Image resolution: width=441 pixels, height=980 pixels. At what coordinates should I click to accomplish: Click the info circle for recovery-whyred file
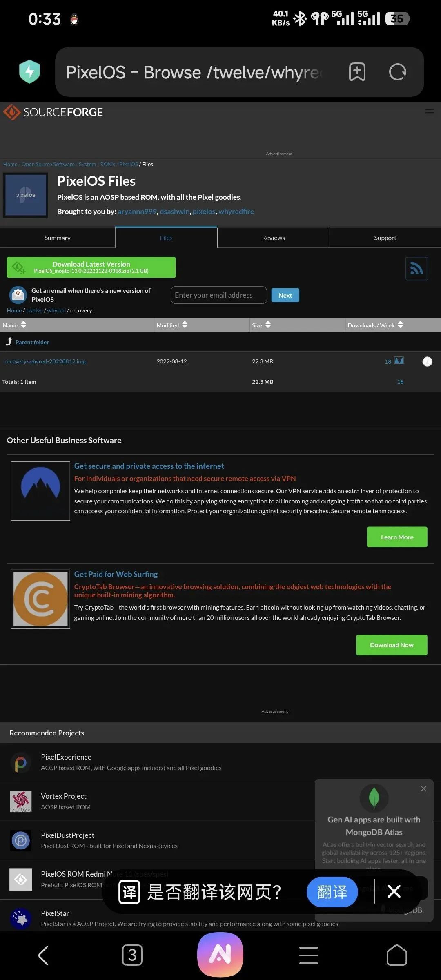(427, 361)
